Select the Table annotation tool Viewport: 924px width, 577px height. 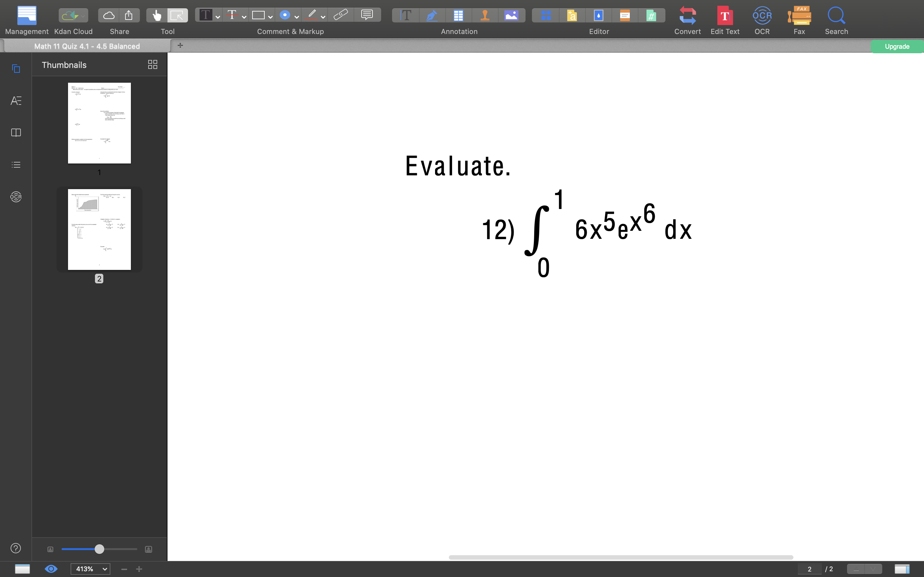tap(458, 15)
